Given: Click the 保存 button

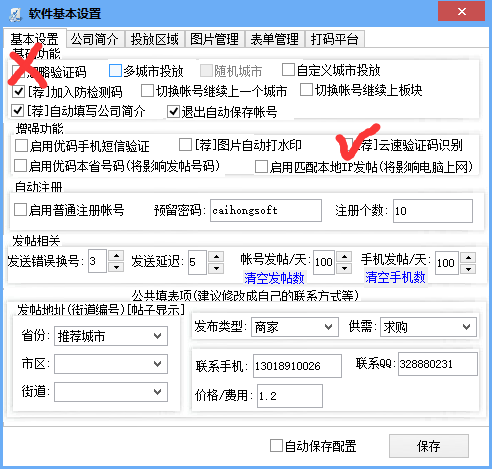Looking at the screenshot, I should click(429, 446).
